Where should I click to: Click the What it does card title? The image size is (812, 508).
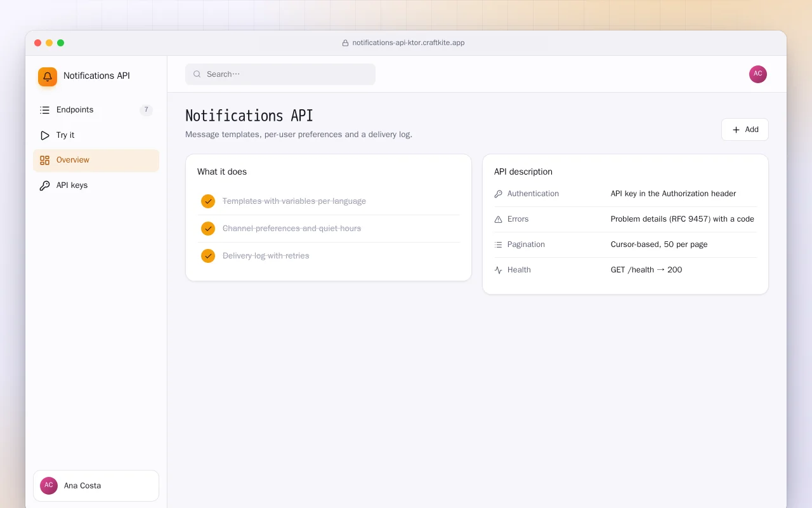click(x=222, y=171)
